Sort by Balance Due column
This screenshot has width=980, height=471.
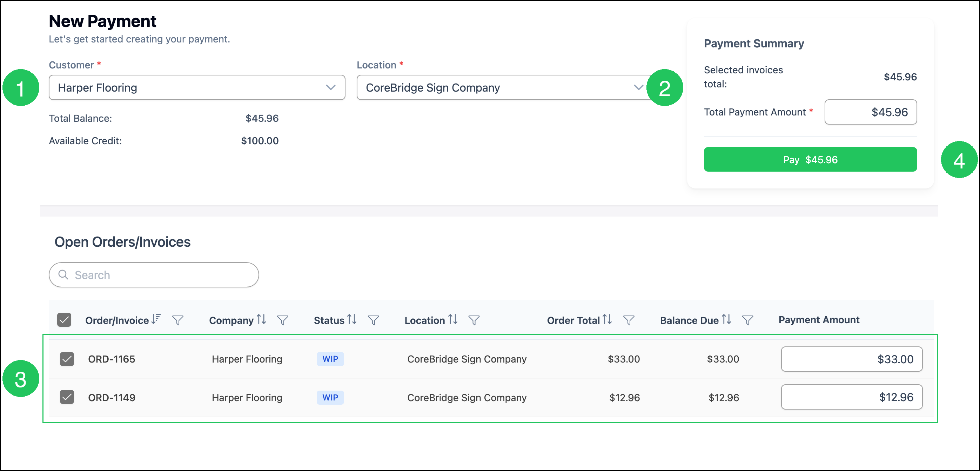pyautogui.click(x=726, y=319)
